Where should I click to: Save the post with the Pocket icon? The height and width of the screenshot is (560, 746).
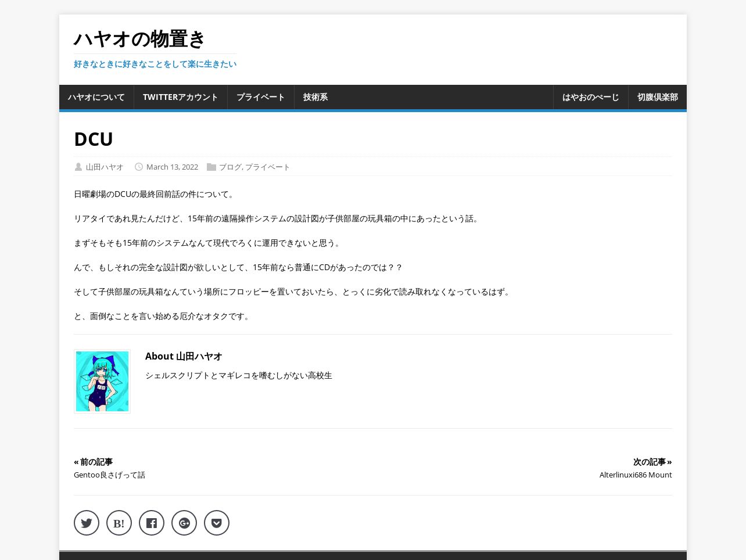pyautogui.click(x=217, y=523)
